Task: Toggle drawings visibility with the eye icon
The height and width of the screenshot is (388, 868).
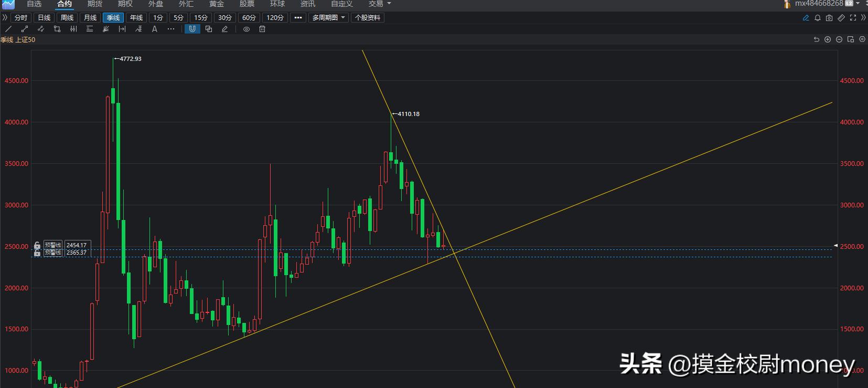Action: click(x=247, y=29)
